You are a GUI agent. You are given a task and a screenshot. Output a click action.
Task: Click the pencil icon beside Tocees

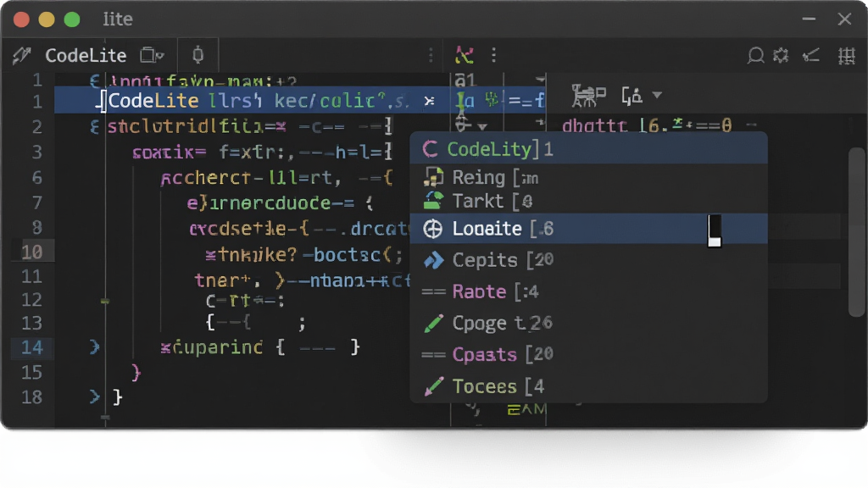[433, 386]
